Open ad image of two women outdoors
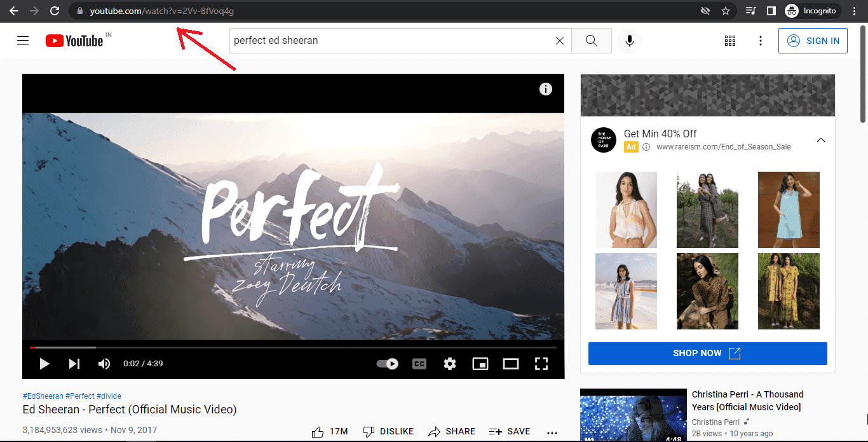868x442 pixels. (707, 210)
